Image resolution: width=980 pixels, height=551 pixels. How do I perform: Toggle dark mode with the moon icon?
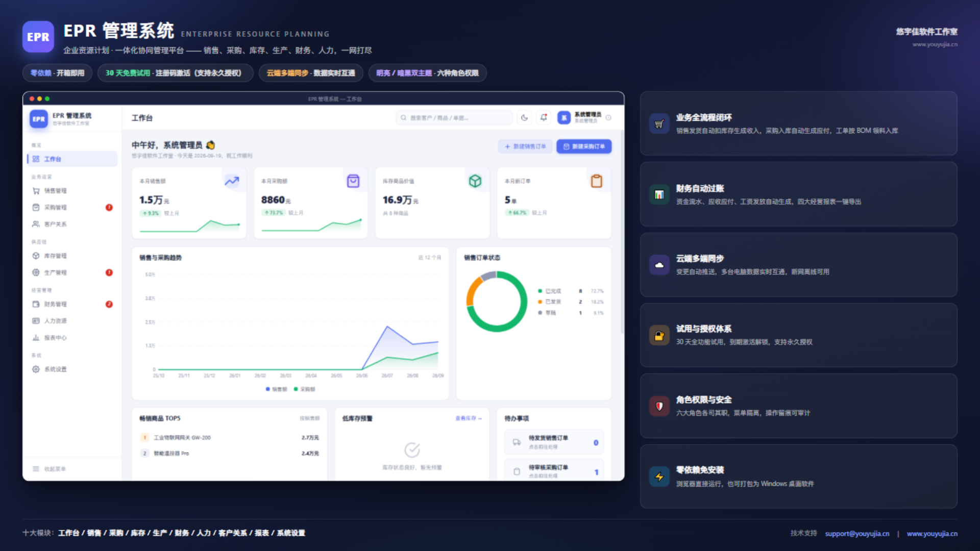click(524, 118)
